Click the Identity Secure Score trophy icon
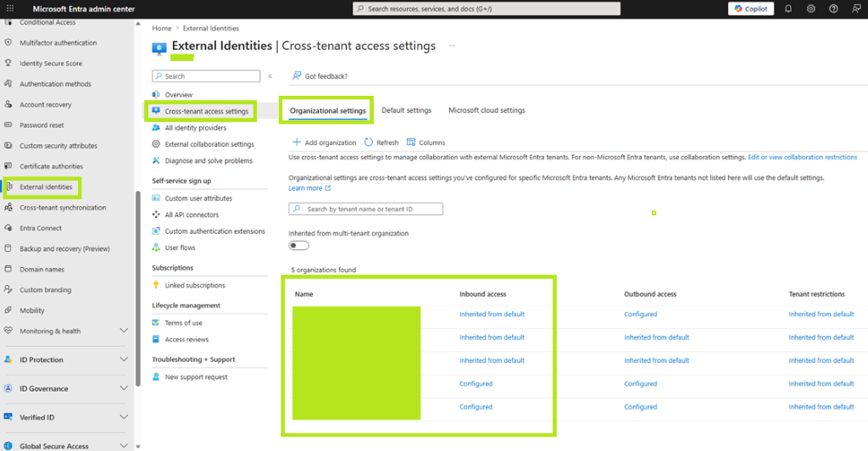This screenshot has height=451, width=868. pos(8,63)
